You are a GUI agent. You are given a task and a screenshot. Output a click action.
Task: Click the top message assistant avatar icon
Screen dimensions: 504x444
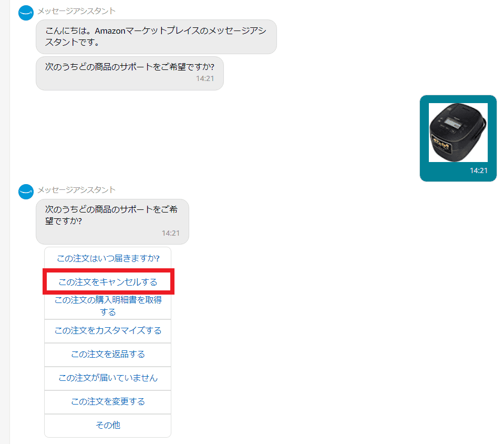(x=26, y=13)
